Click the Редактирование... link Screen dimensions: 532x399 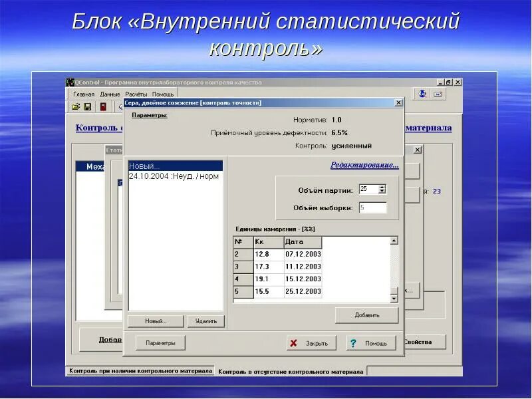(x=364, y=165)
